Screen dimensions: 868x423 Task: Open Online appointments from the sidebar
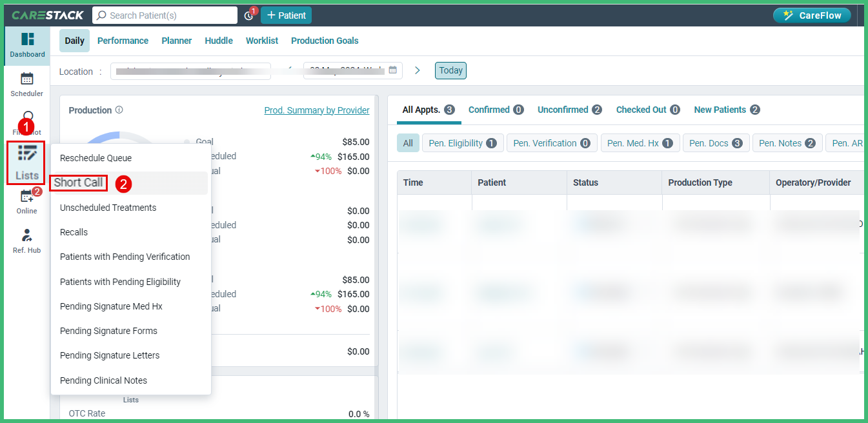tap(26, 202)
